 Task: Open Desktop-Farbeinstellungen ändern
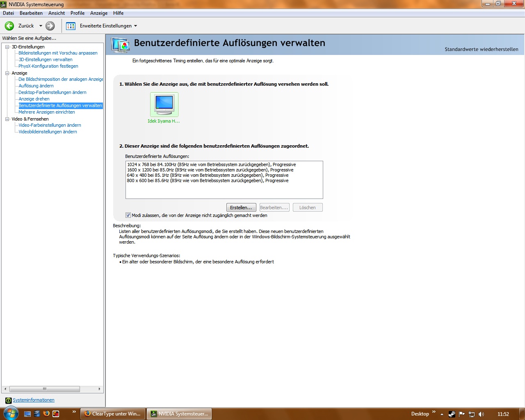click(x=52, y=92)
